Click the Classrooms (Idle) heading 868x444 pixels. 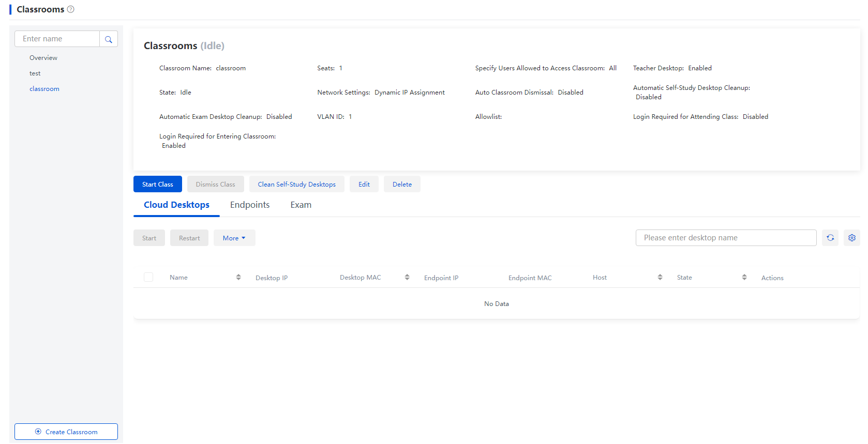(x=184, y=46)
